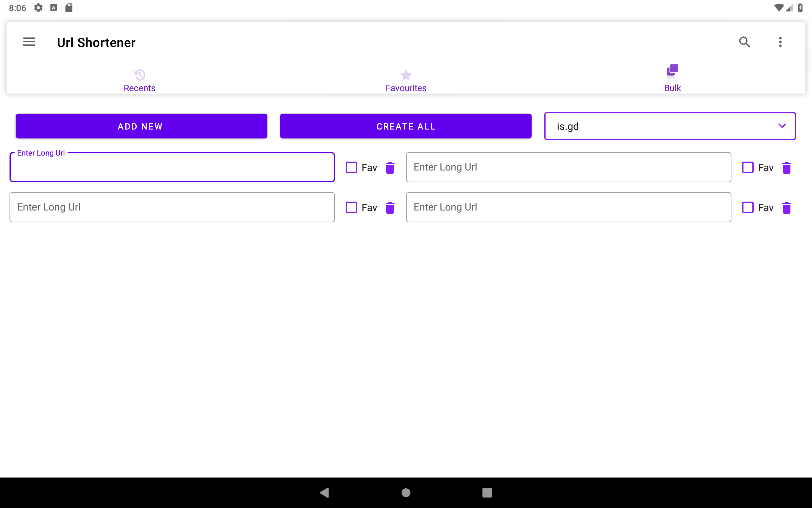Check the Fav box of the bottom-left URL row
This screenshot has width=812, height=508.
[351, 207]
